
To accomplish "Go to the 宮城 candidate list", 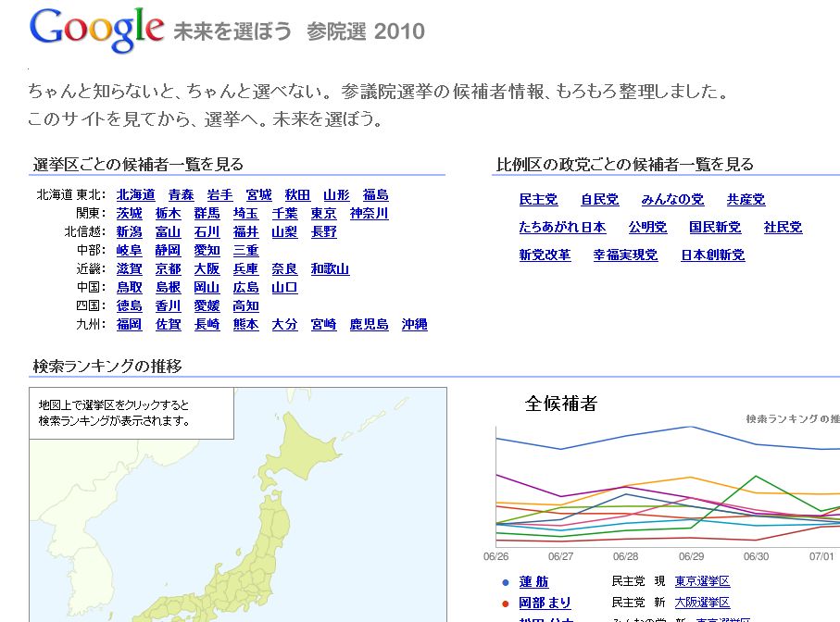I will click(x=258, y=195).
